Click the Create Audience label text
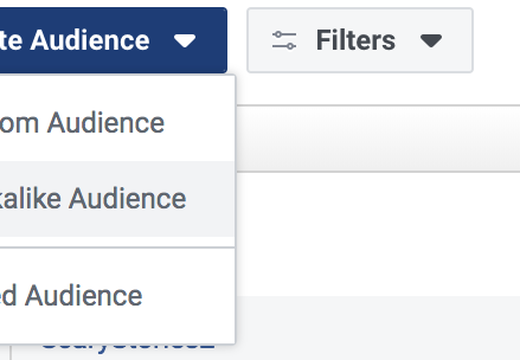 [75, 40]
